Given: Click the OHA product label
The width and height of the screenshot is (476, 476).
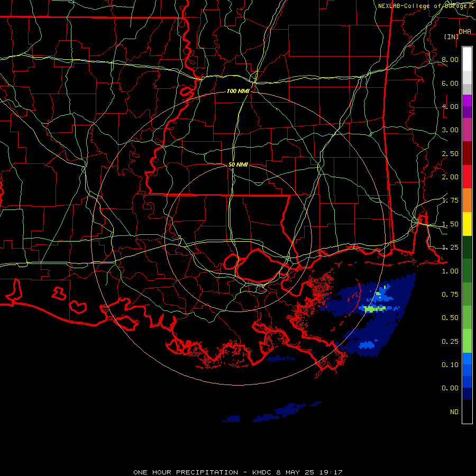Looking at the screenshot, I should [464, 31].
